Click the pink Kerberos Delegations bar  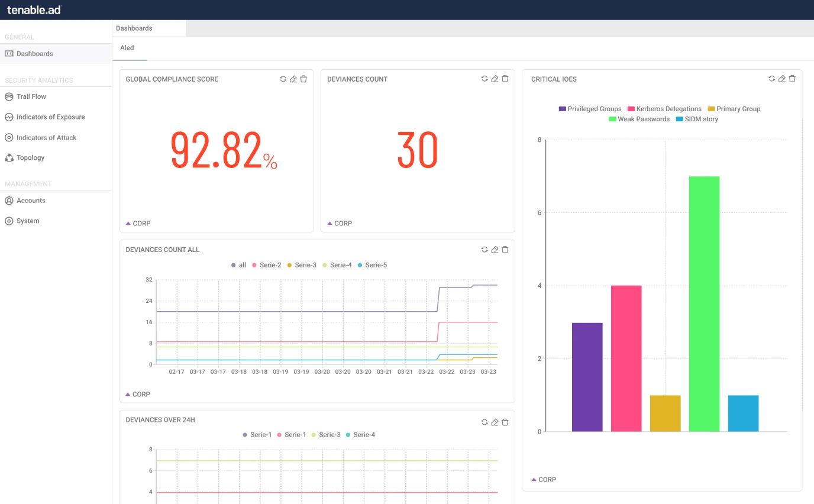(x=626, y=358)
